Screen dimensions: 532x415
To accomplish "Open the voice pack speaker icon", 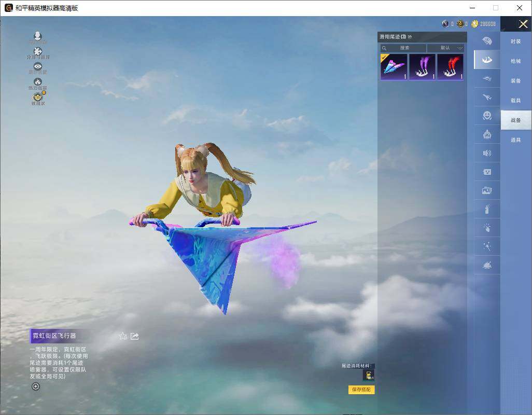I will (487, 154).
